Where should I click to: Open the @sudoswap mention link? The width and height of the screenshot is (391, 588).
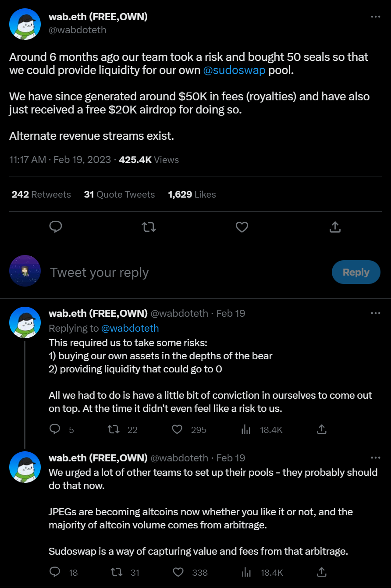[234, 71]
